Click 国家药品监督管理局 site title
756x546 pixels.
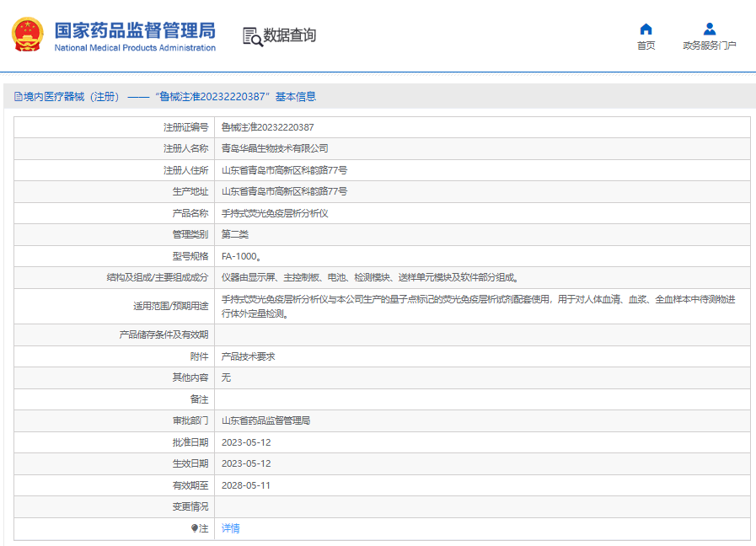[135, 29]
